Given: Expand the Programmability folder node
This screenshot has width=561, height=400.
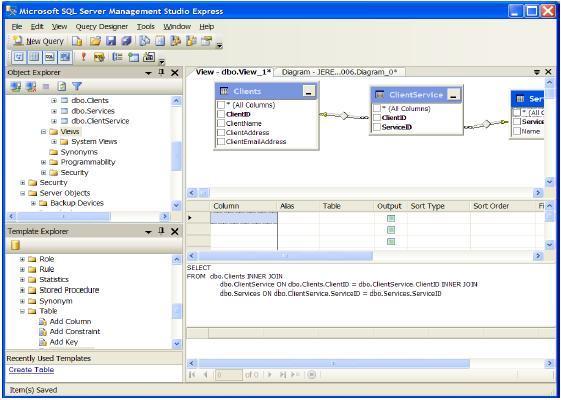Looking at the screenshot, I should tap(43, 162).
